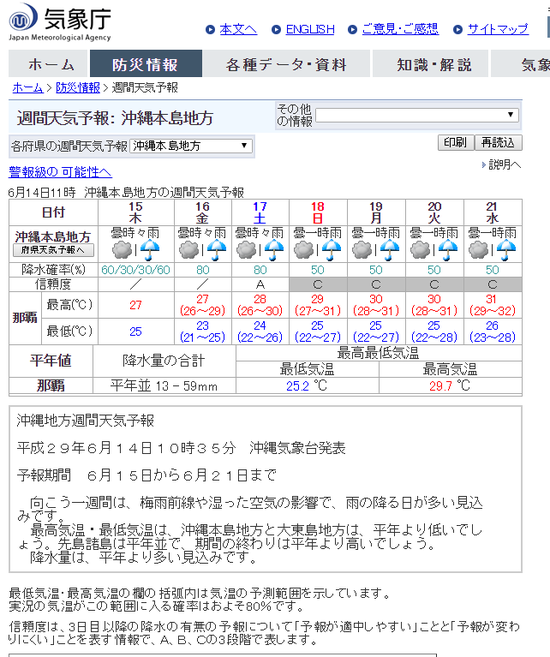Open the ご意見・ご感想 link
This screenshot has height=657, width=550.
(x=400, y=29)
